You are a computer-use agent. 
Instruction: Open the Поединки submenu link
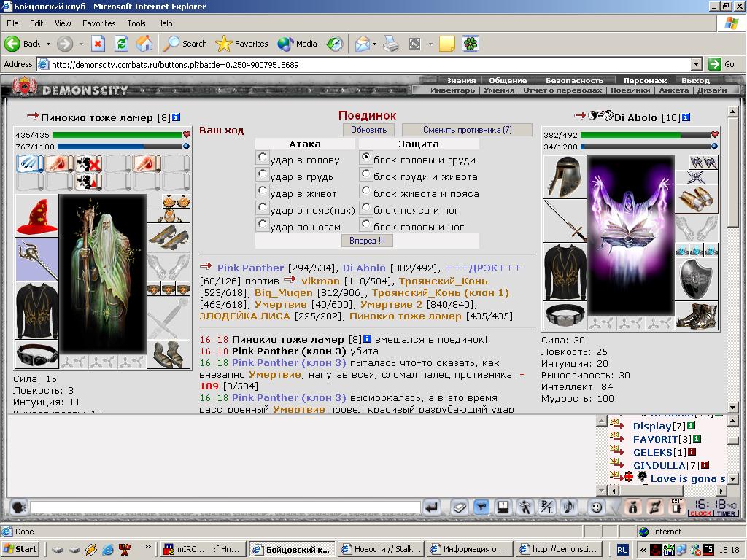[630, 90]
